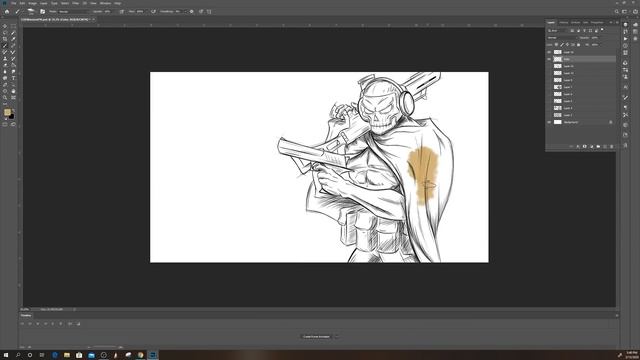This screenshot has width=640, height=360.
Task: Hide the currently selected layer
Action: coord(549,59)
